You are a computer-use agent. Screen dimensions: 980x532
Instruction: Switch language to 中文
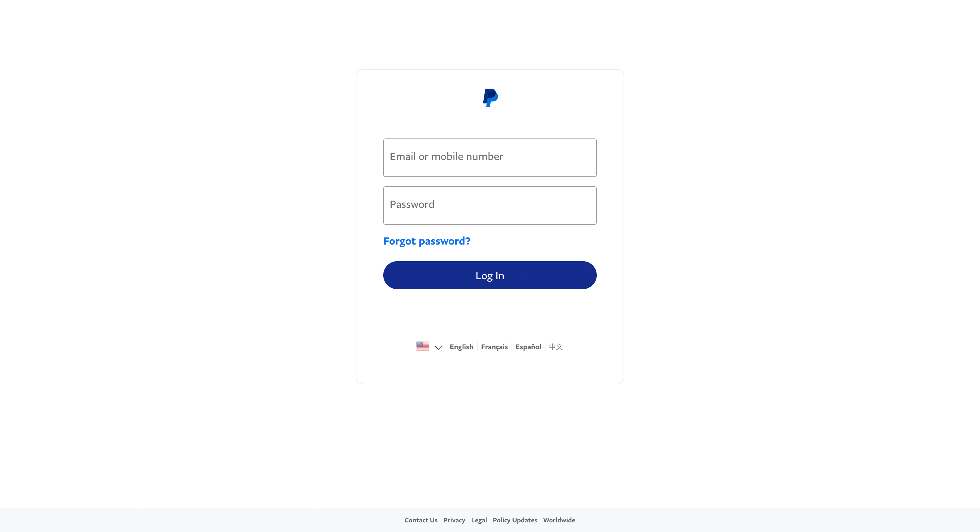(555, 347)
